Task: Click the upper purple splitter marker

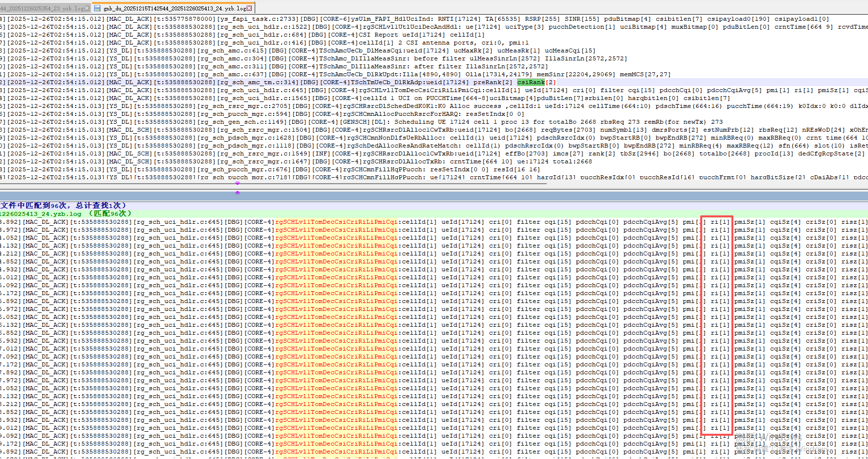Action: point(238,183)
